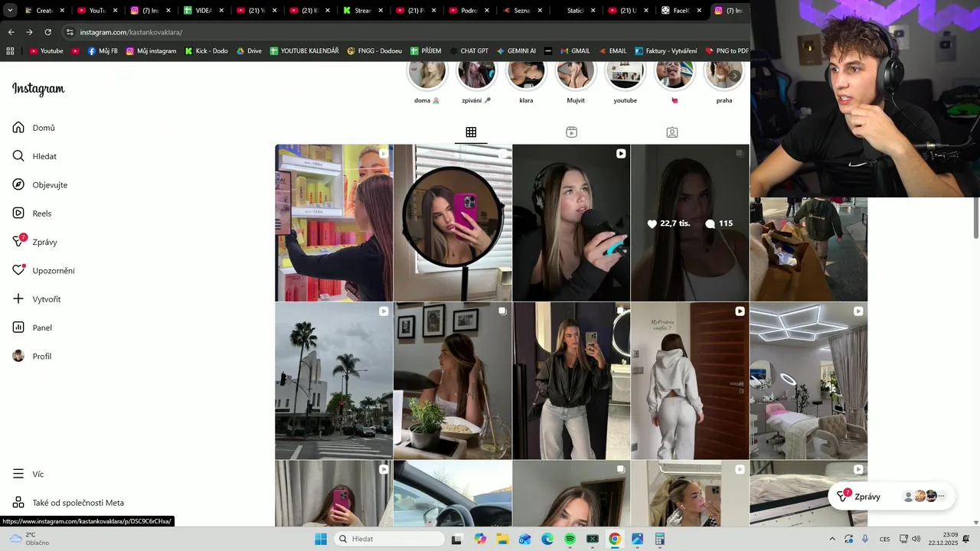Open the Domů home icon in sidebar
The image size is (980, 551).
18,128
